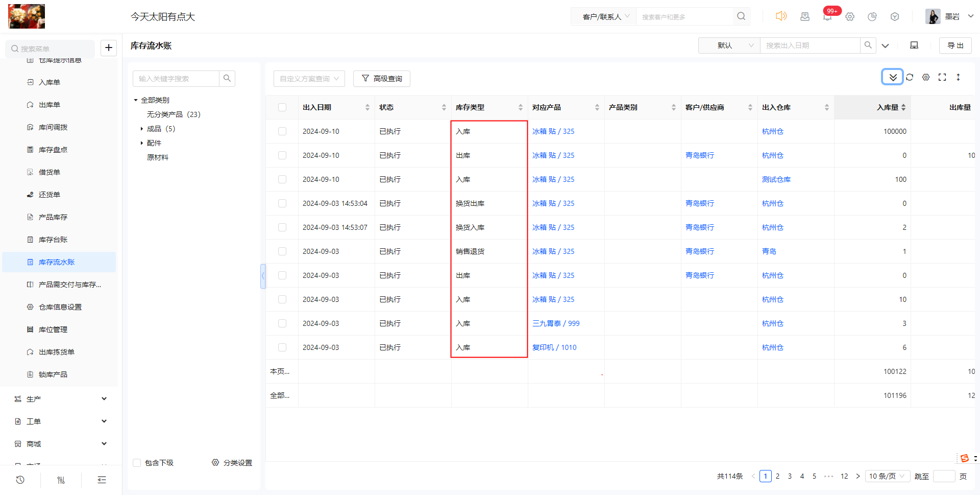Click the 高级查询 button

(382, 79)
